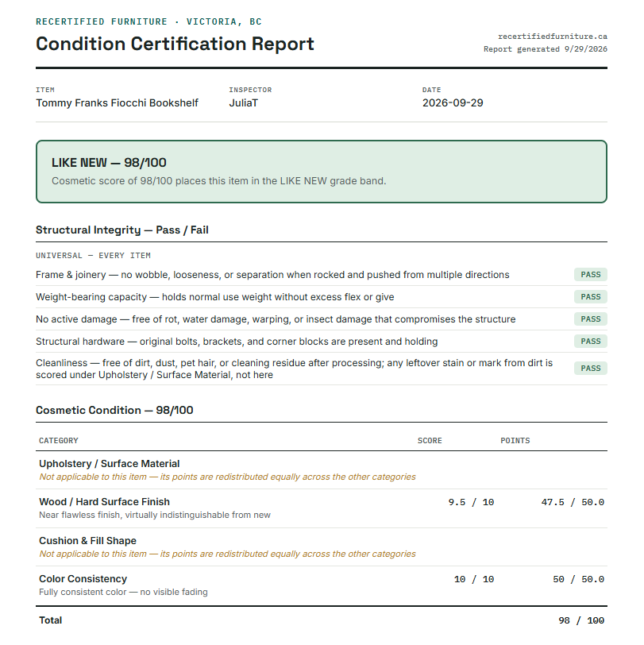Click the score 10 / 10
Screen dimensions: 644x645
[474, 579]
